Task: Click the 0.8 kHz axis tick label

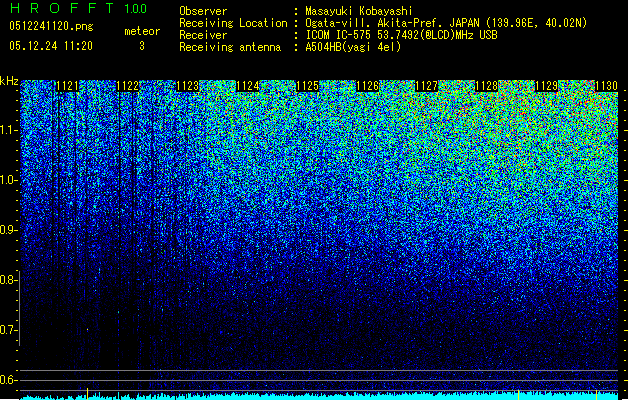Action: pos(9,280)
